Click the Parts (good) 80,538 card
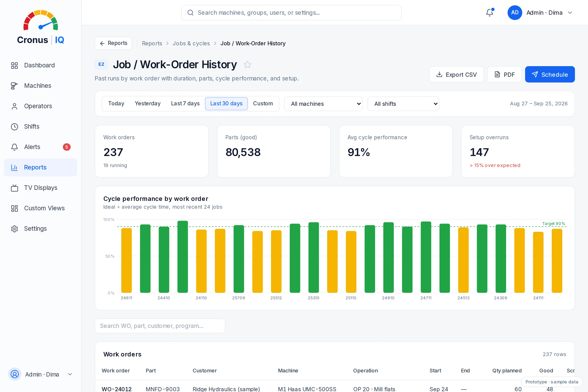The height and width of the screenshot is (392, 588). [x=274, y=151]
